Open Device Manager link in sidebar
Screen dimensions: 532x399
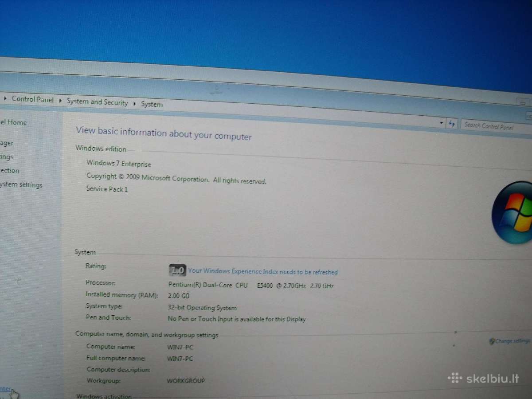7,143
